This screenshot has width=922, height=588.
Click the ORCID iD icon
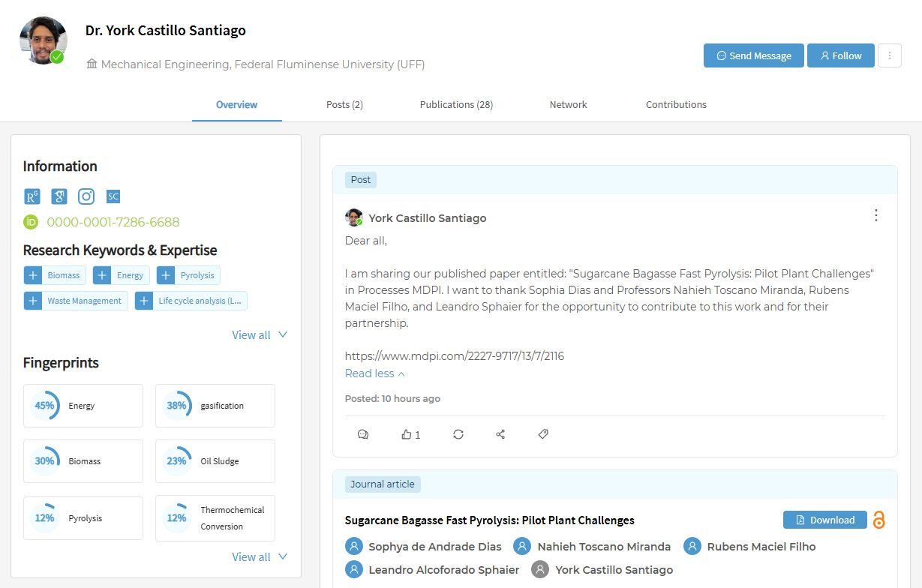[x=31, y=222]
